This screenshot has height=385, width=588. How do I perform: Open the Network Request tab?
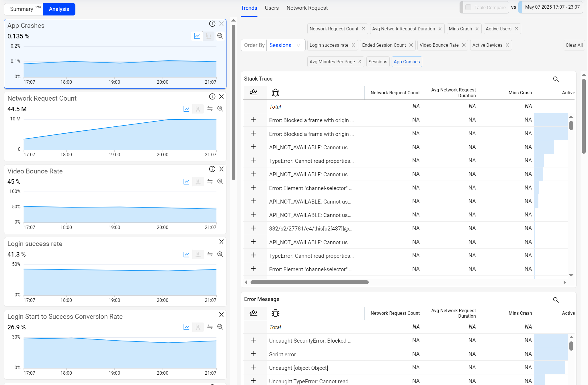[307, 8]
